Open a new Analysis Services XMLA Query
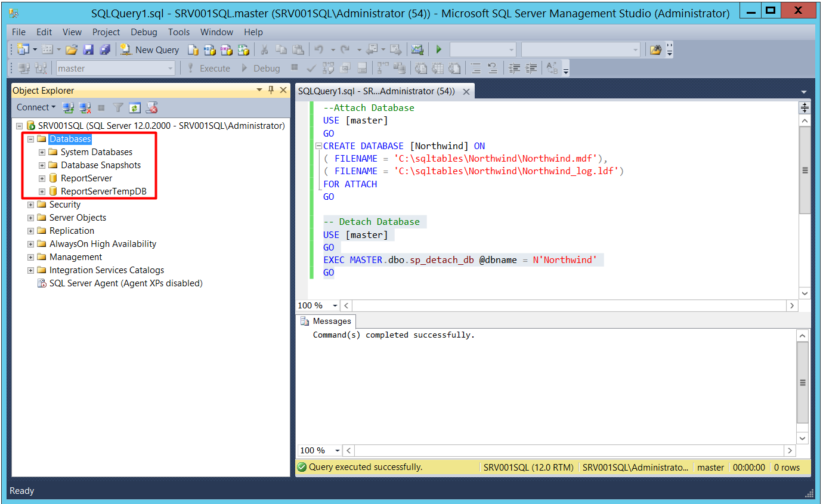This screenshot has height=504, width=823. (243, 50)
